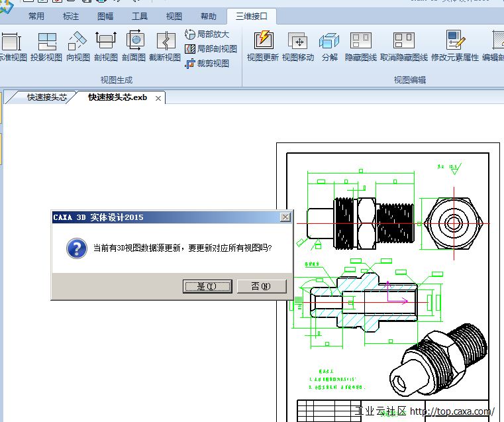Click the 视图编辑 group label
The width and height of the screenshot is (504, 422).
pyautogui.click(x=410, y=80)
